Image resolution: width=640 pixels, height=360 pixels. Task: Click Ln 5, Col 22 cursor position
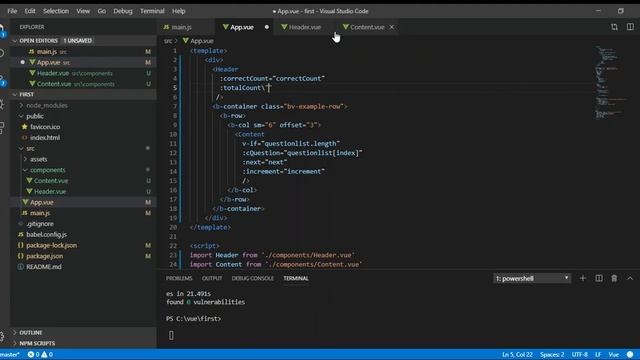click(x=517, y=355)
